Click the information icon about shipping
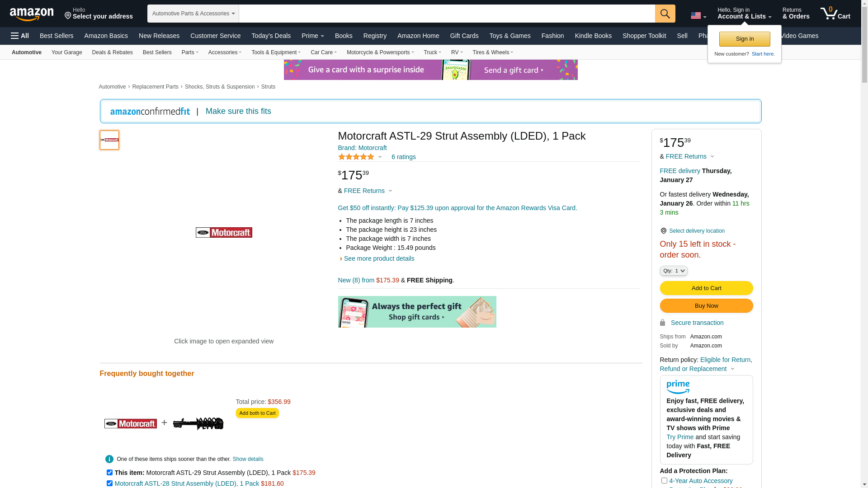 [109, 459]
